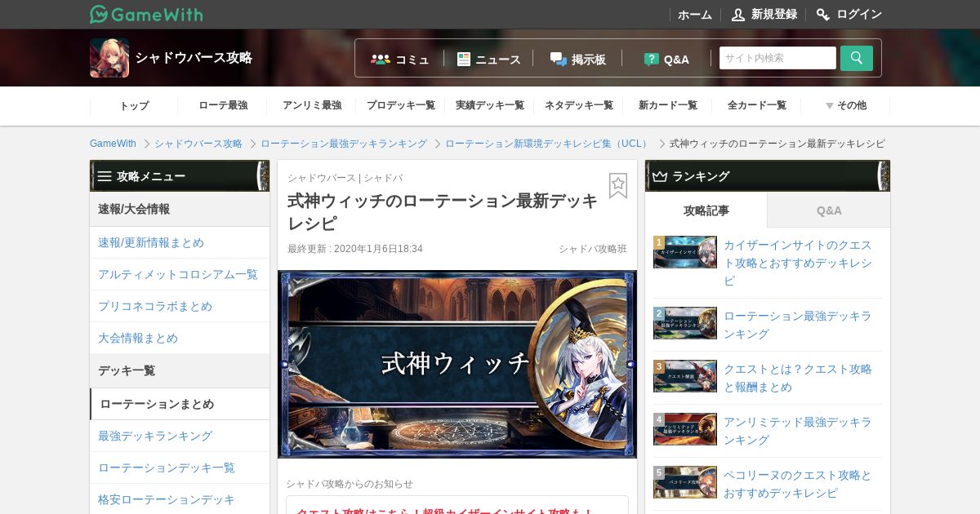Click ローテーション最強デッキランキング breadcrumb

click(x=344, y=144)
